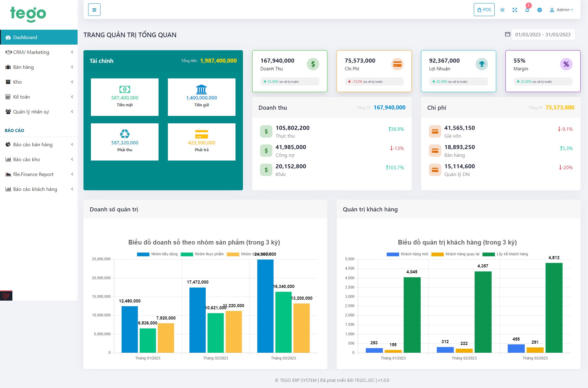Click the -15.3% Chi Phí change badge
The width and height of the screenshot is (588, 388).
374,82
